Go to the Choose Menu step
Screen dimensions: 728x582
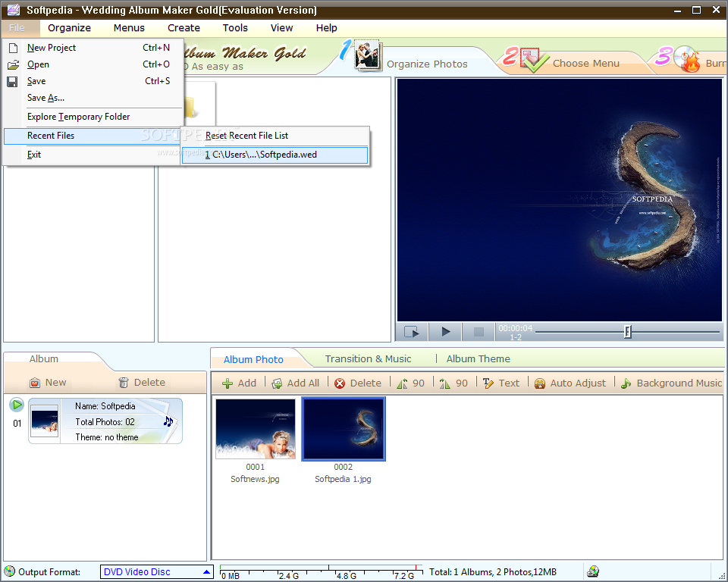tap(586, 63)
